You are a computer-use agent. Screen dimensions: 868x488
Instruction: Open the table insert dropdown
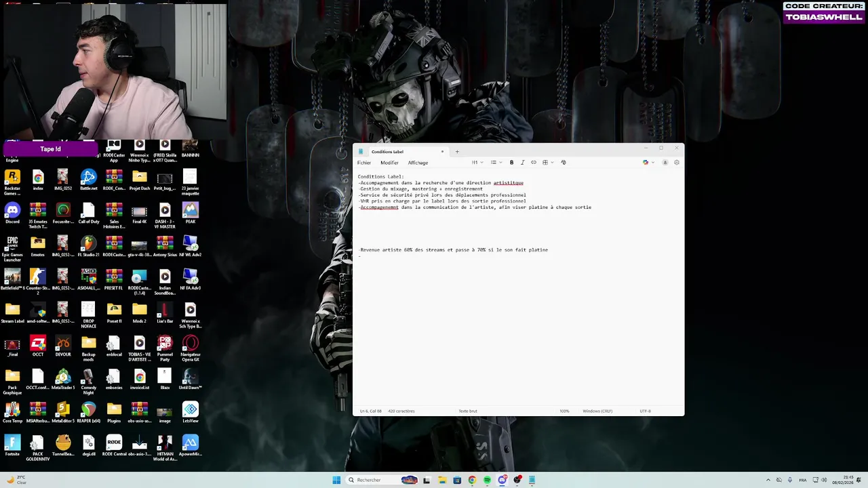pos(547,163)
